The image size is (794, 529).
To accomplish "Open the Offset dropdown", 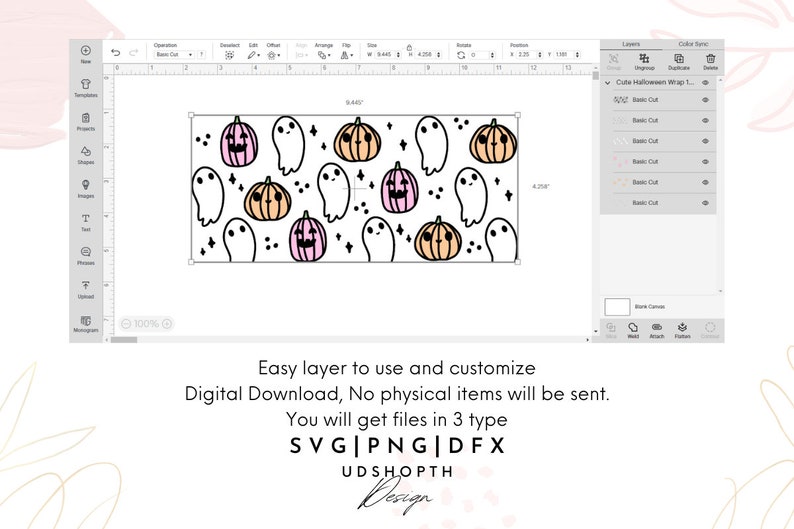I will [273, 55].
